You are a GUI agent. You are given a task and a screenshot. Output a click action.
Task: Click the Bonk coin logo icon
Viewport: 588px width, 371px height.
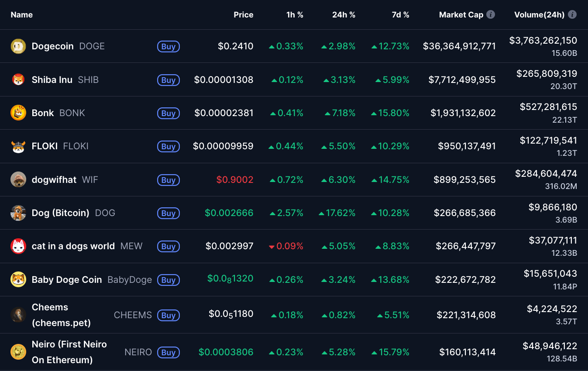pos(18,113)
